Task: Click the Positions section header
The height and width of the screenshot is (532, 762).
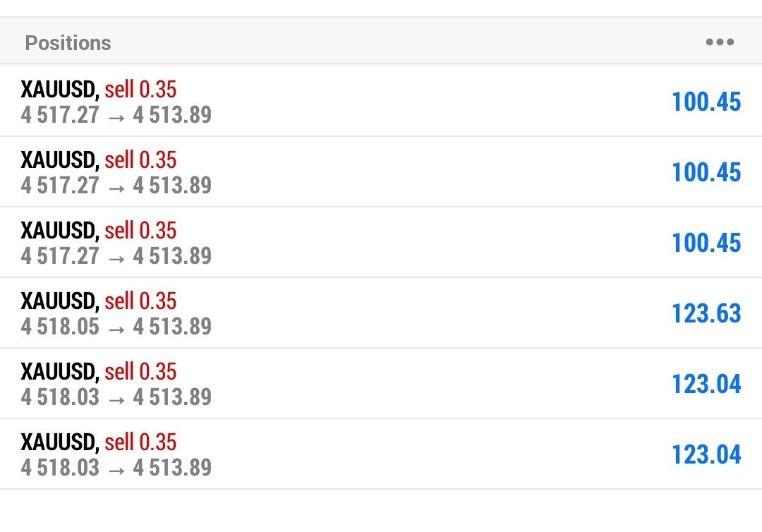Action: [68, 43]
